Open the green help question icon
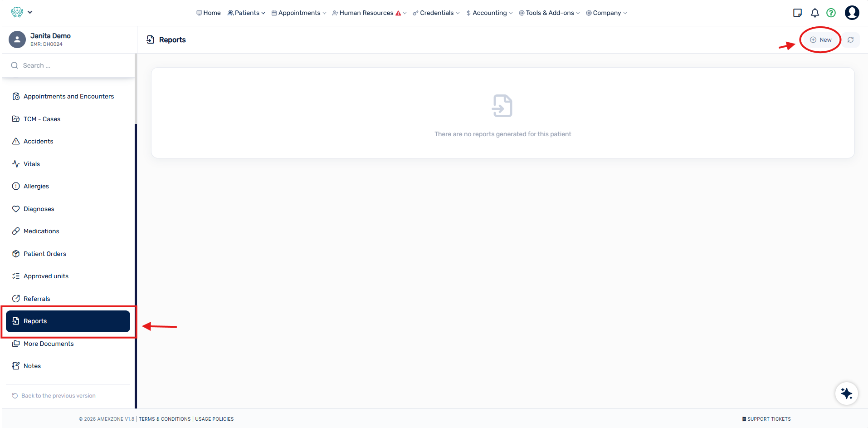Image resolution: width=868 pixels, height=428 pixels. [831, 13]
